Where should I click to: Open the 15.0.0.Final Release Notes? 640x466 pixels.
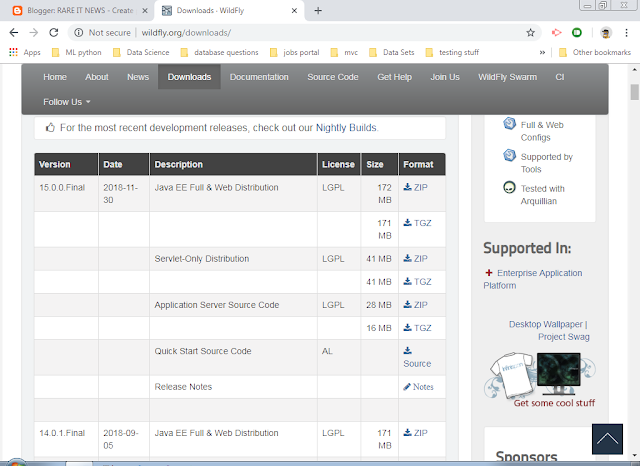pyautogui.click(x=418, y=386)
